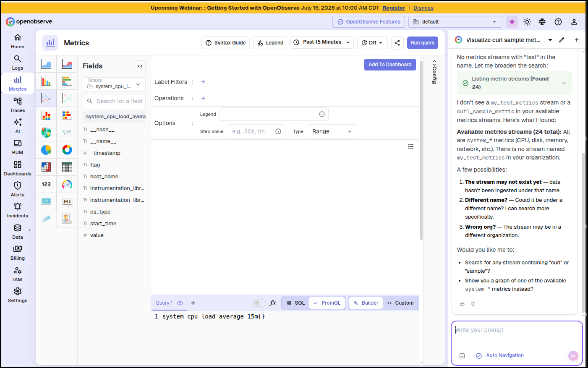Pick the horizontal stacked bar chart type
The width and height of the screenshot is (588, 368).
pos(67,115)
